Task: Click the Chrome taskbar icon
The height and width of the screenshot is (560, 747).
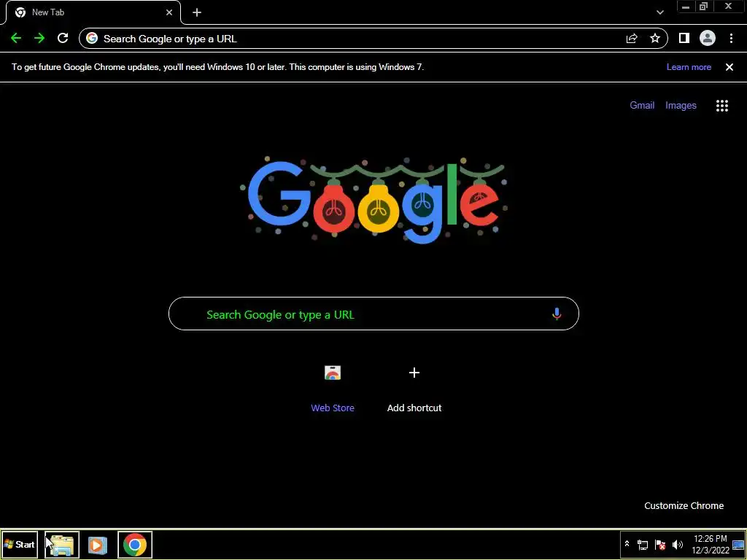Action: [x=135, y=545]
